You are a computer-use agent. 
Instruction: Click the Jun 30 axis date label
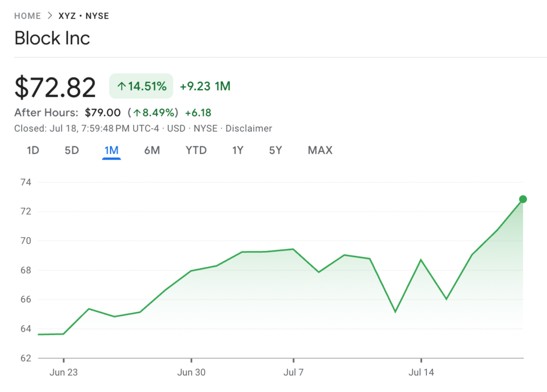191,372
